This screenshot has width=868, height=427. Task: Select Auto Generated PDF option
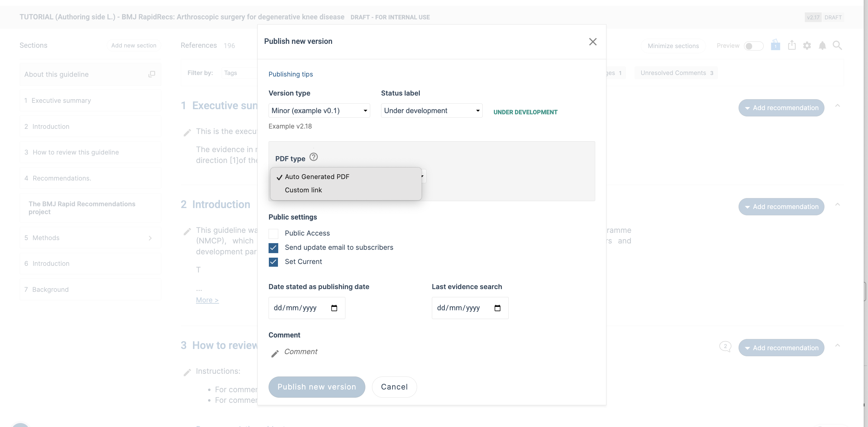point(346,177)
